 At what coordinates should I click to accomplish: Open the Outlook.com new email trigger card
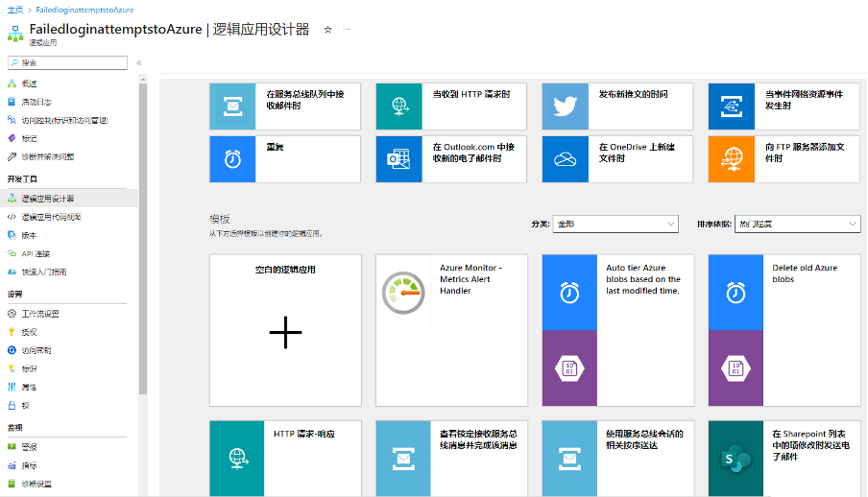coord(451,159)
